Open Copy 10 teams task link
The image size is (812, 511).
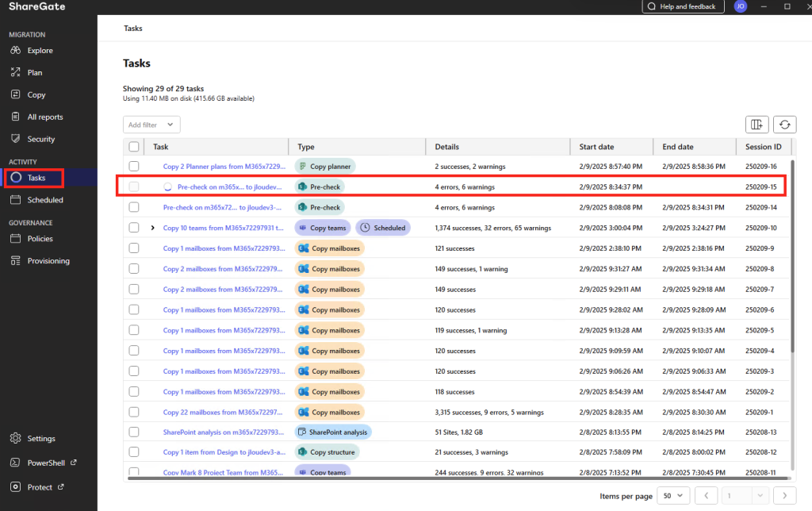tap(223, 228)
